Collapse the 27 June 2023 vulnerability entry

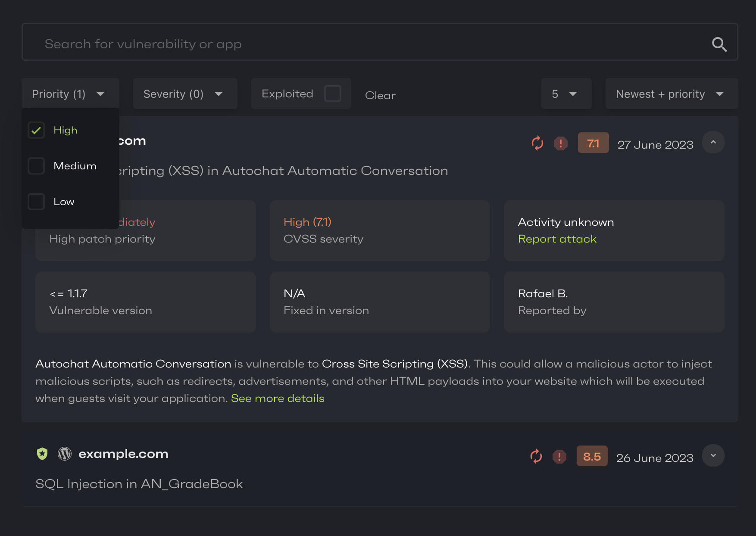[x=713, y=142]
